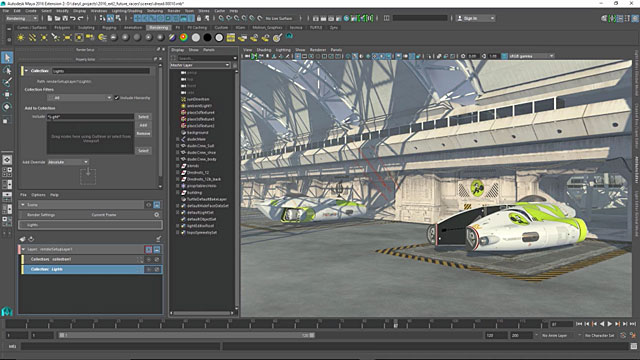640x360 pixels.
Task: Click the Collection name field with Lights
Action: click(x=100, y=71)
